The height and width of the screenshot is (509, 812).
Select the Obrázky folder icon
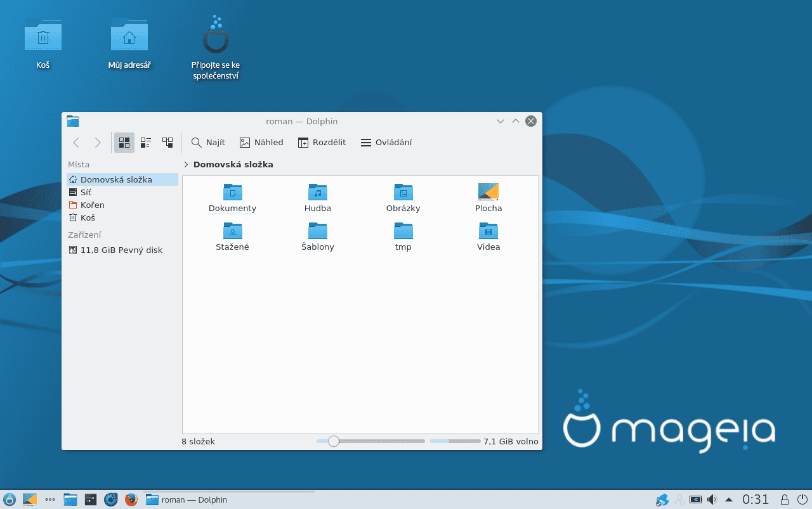(403, 192)
